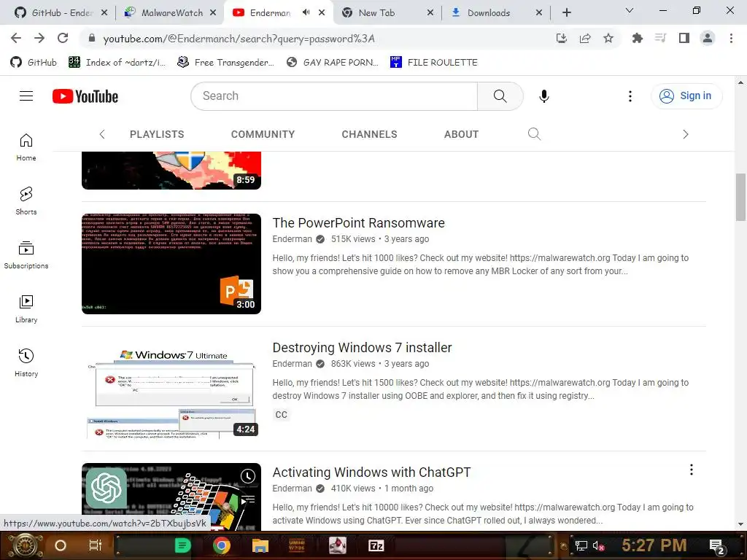Open Chrome media controls icon
The height and width of the screenshot is (560, 747).
coord(660,38)
